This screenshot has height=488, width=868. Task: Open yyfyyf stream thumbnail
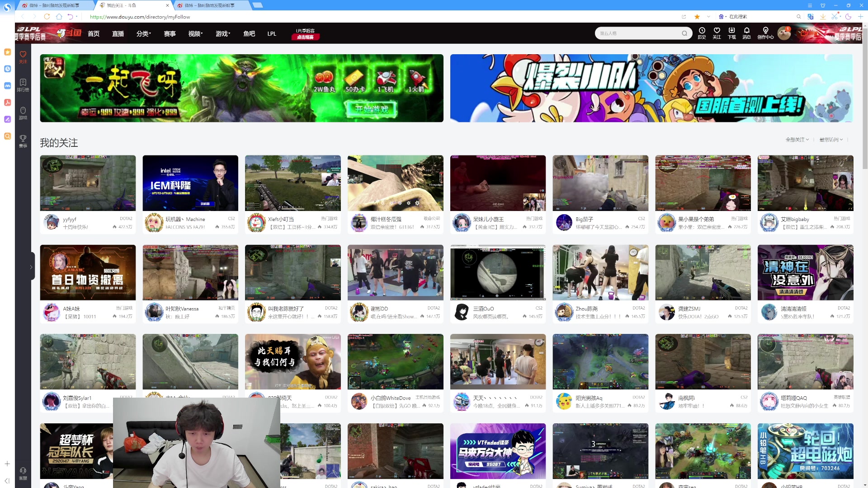tap(88, 183)
